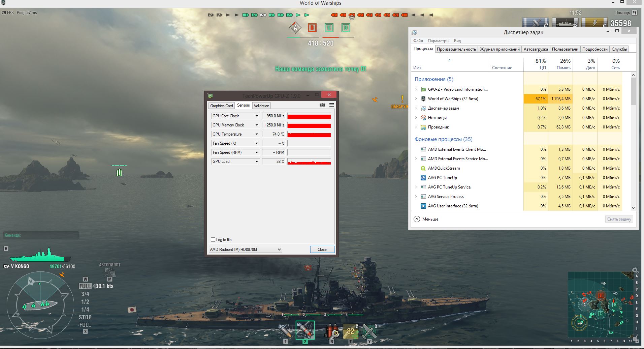
Task: Launch the spotting aircraft consumable
Action: pyautogui.click(x=369, y=331)
